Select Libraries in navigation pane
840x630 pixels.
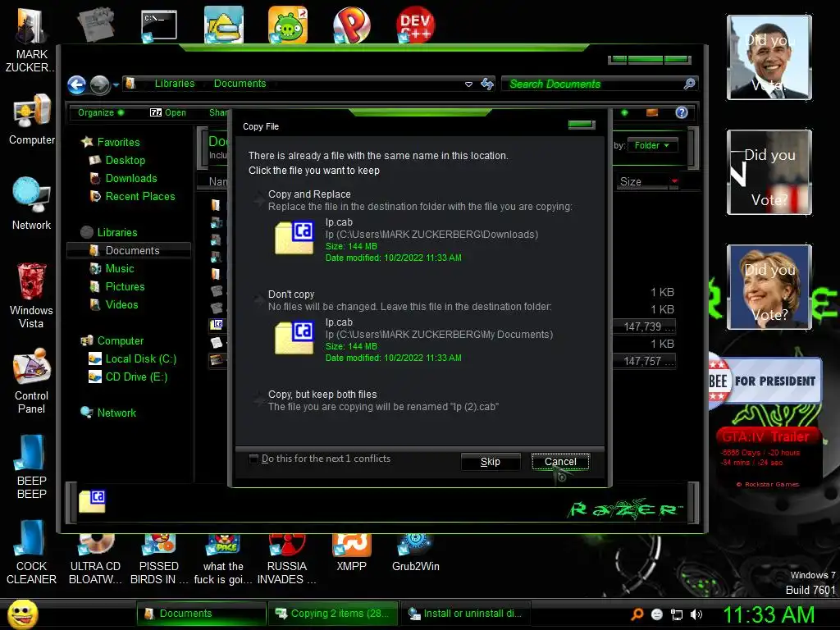click(x=117, y=232)
